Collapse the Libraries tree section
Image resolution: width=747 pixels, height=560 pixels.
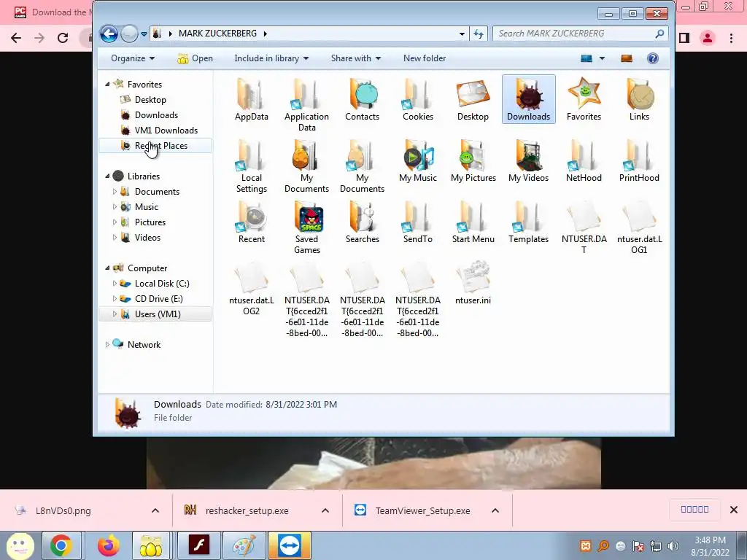(107, 176)
